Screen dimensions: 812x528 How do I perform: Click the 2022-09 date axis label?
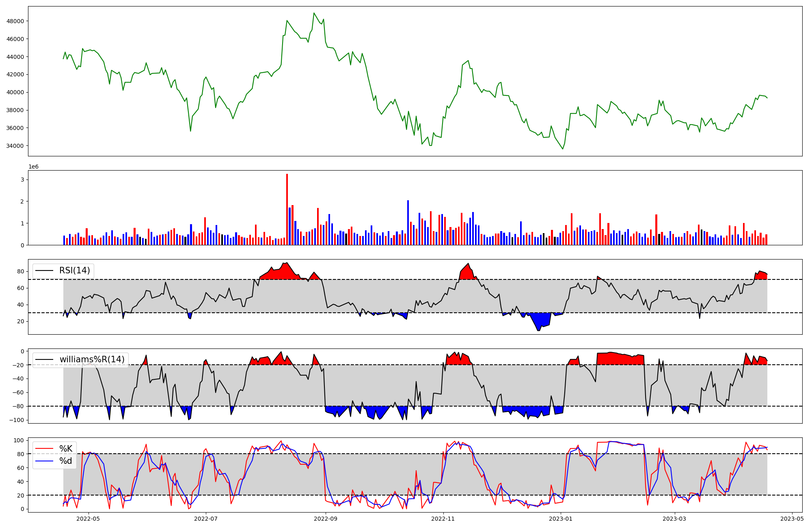tap(326, 519)
